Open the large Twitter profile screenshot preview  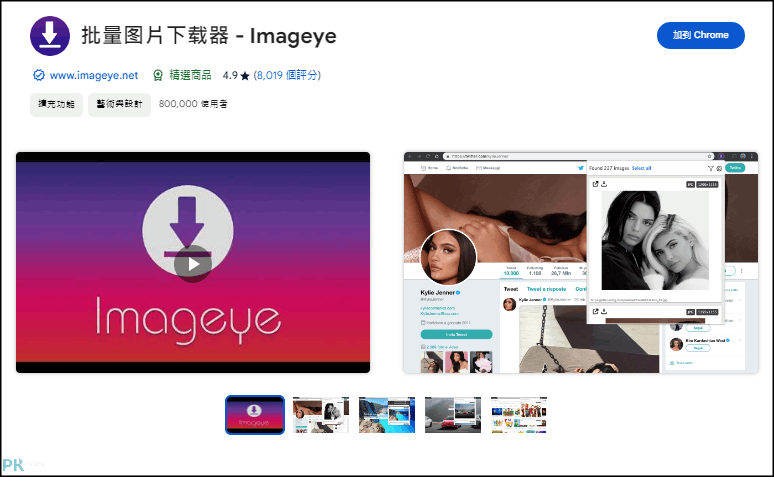point(581,262)
